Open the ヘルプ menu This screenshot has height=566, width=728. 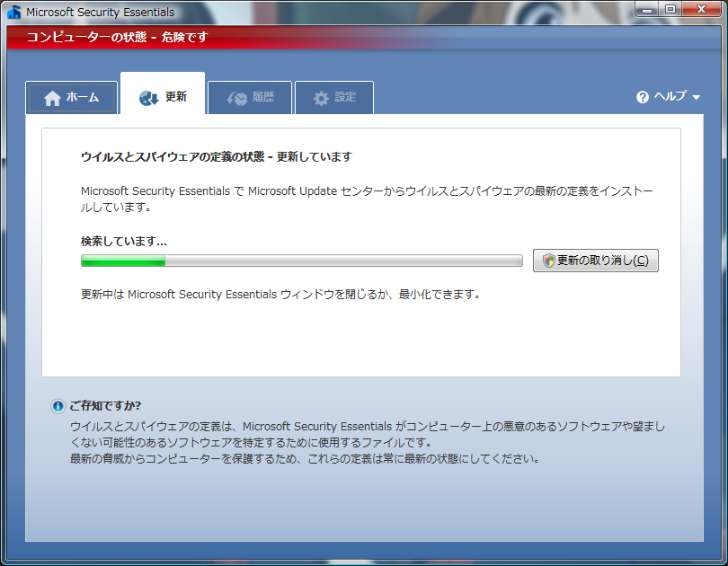pos(668,96)
